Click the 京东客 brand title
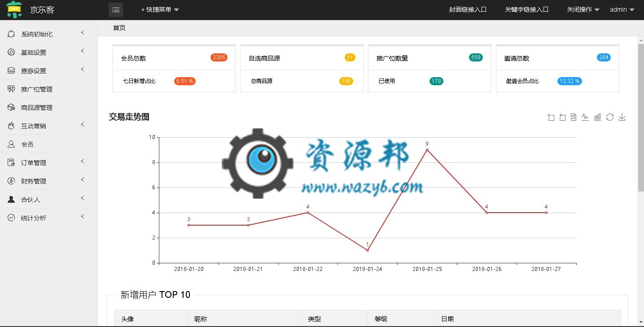This screenshot has width=644, height=327. click(x=42, y=10)
